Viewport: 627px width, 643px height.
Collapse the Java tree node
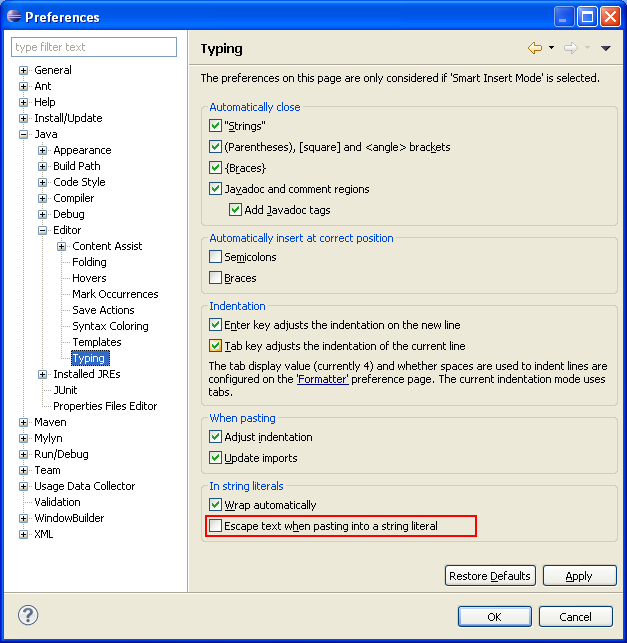tap(23, 135)
